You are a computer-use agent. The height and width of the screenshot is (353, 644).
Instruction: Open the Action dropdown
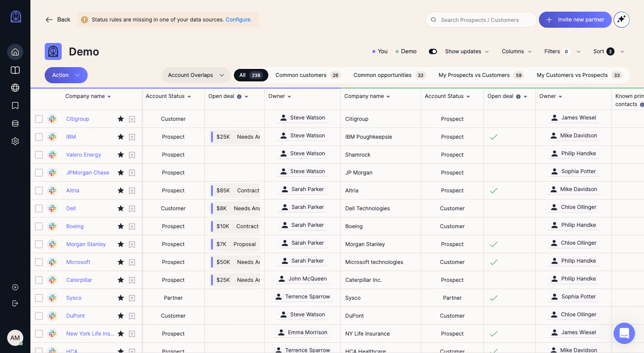(66, 75)
